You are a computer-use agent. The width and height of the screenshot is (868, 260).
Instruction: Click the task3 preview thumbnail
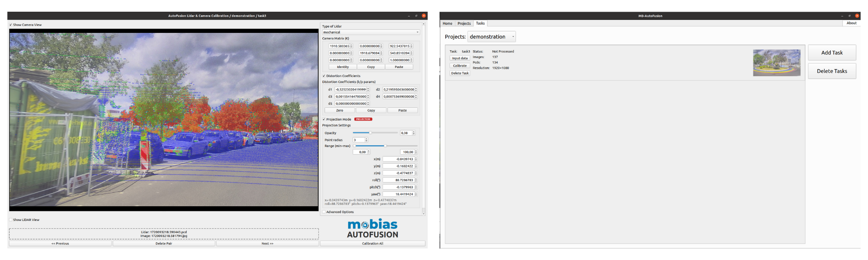[x=776, y=62]
